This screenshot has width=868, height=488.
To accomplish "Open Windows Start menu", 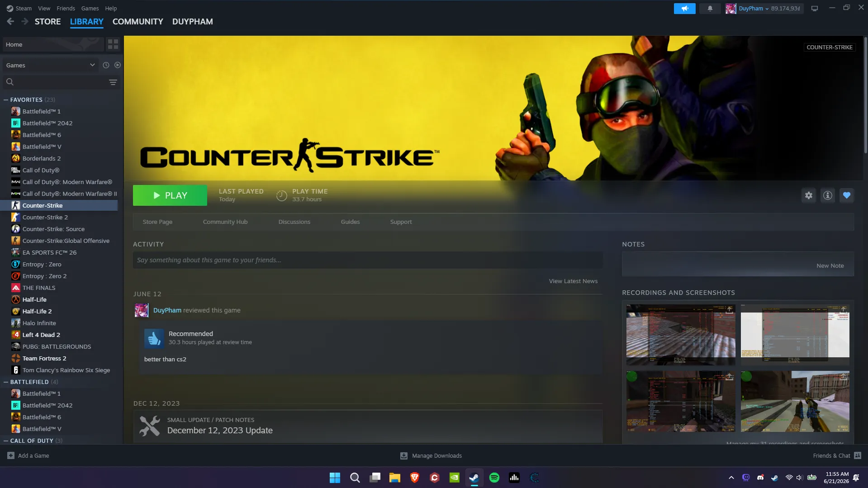I will click(335, 478).
